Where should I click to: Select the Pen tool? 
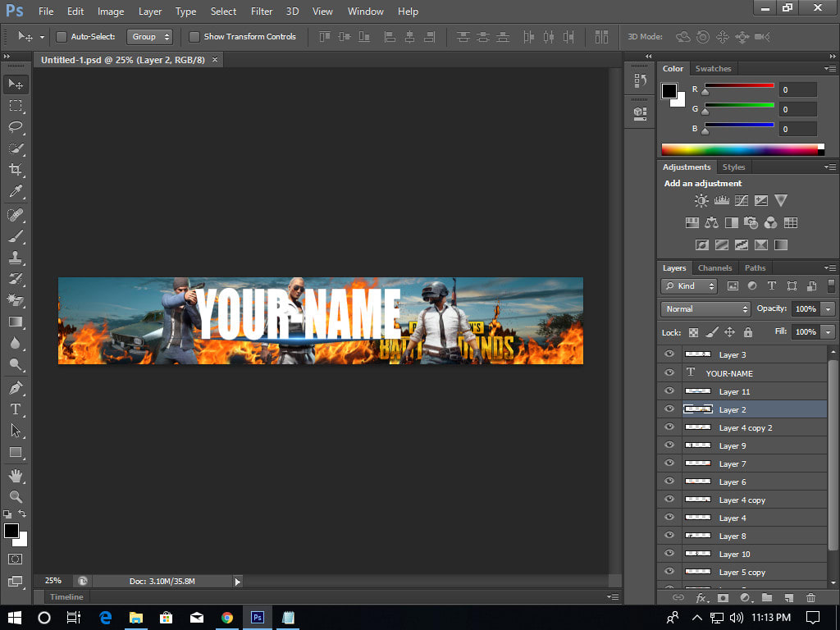15,387
